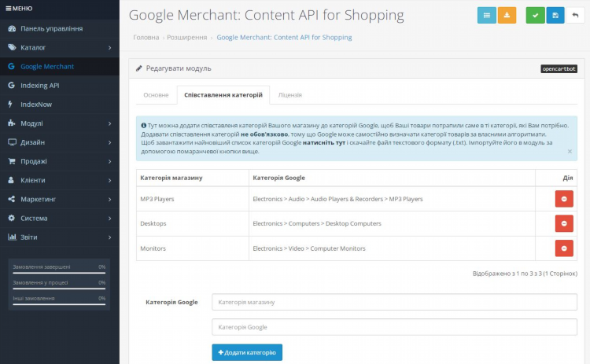Click the orange import download button
The height and width of the screenshot is (364, 590).
point(507,16)
